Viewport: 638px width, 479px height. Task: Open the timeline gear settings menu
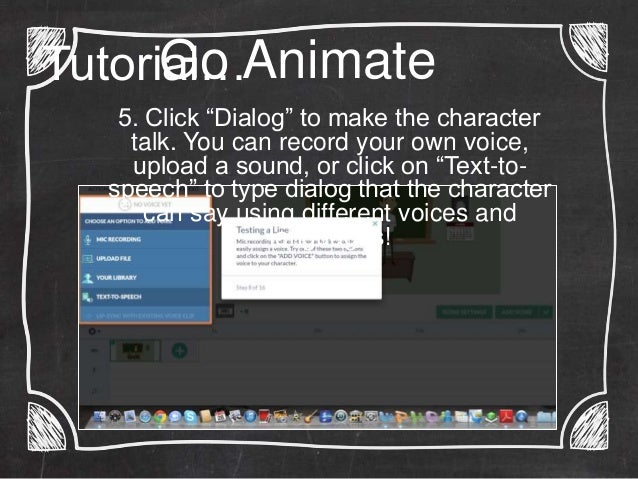[93, 331]
